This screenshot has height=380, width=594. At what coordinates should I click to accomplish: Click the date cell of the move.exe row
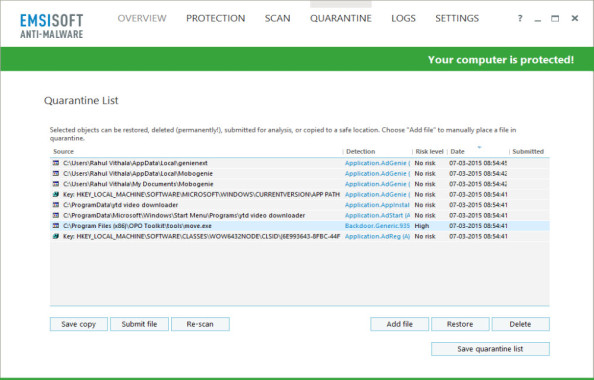[478, 226]
